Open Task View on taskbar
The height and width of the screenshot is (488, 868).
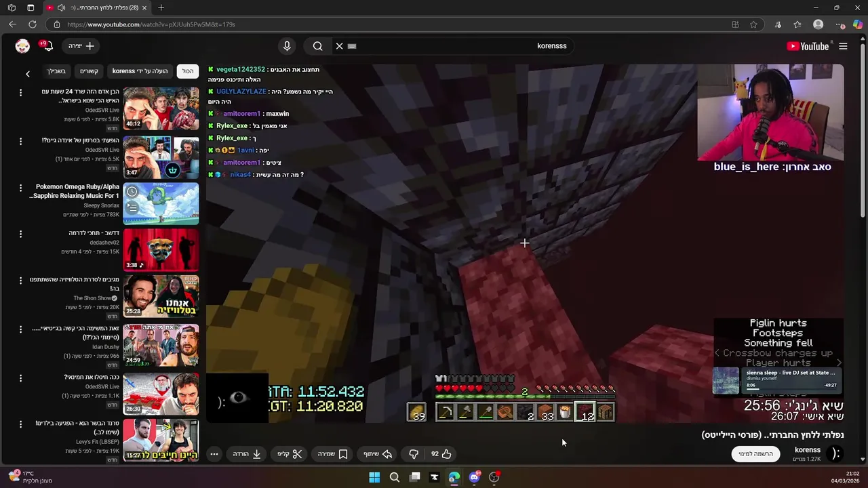[x=414, y=477]
